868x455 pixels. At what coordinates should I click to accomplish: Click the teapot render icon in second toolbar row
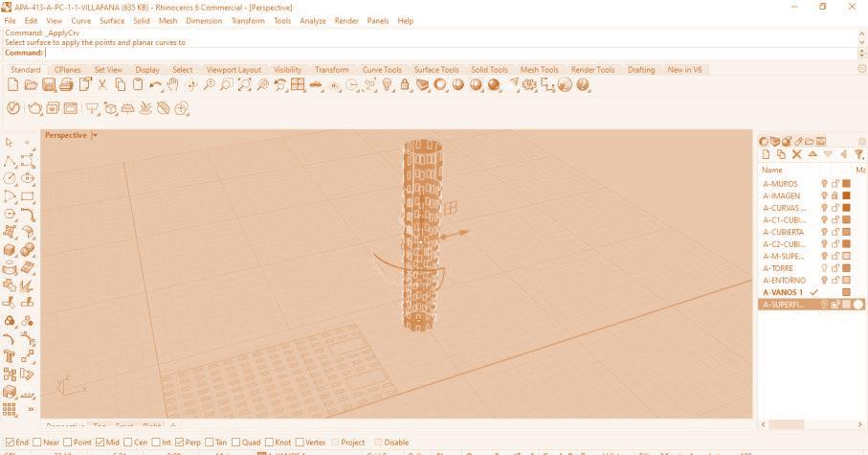tap(34, 108)
